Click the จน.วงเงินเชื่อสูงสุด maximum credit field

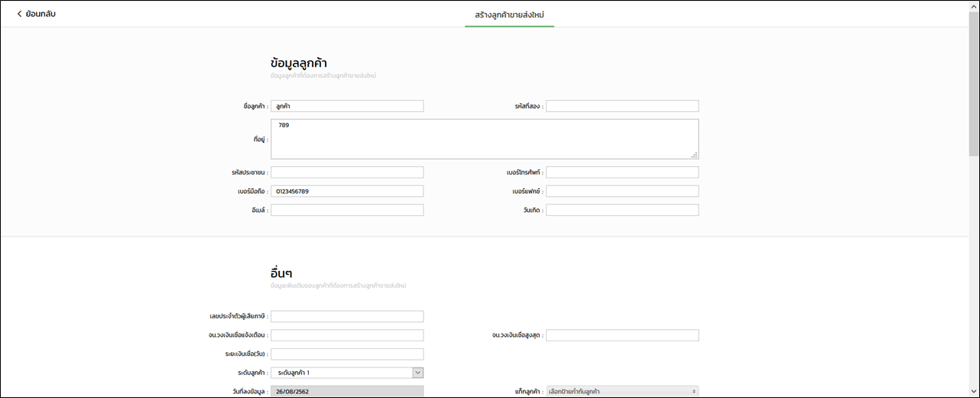[622, 335]
